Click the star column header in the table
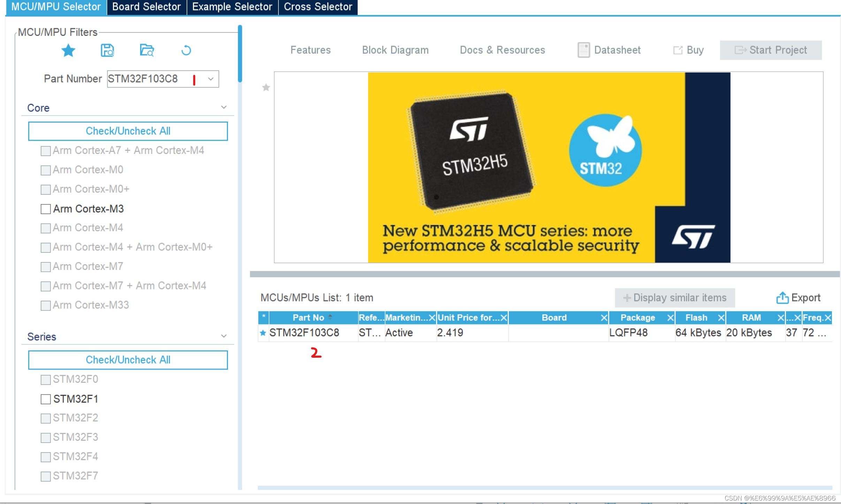This screenshot has width=841, height=504. (x=263, y=318)
